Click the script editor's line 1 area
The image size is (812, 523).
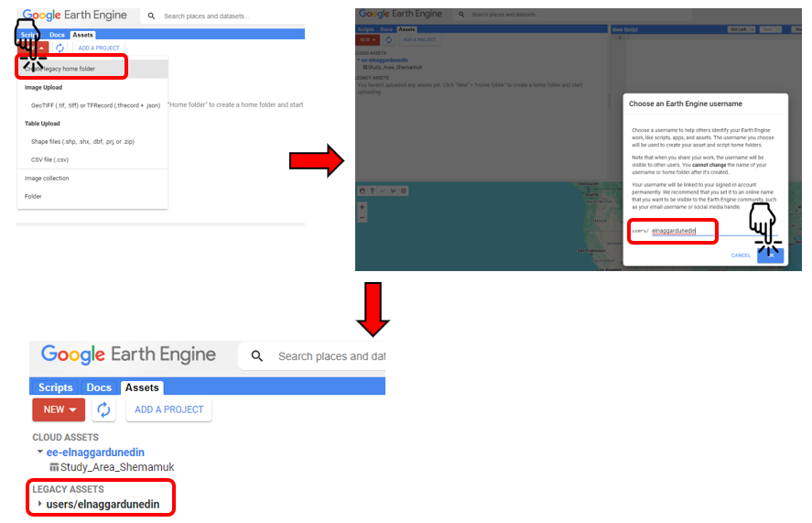point(715,38)
